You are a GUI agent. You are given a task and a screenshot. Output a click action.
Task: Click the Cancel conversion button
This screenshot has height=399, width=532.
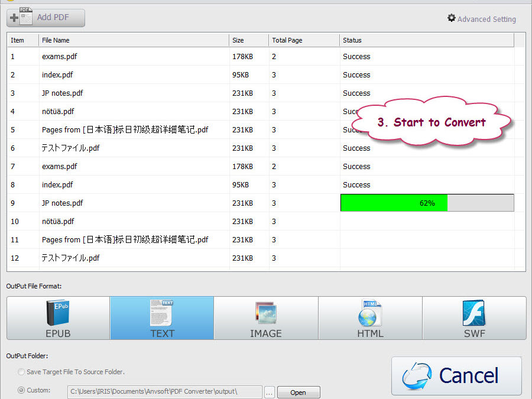[x=456, y=375]
